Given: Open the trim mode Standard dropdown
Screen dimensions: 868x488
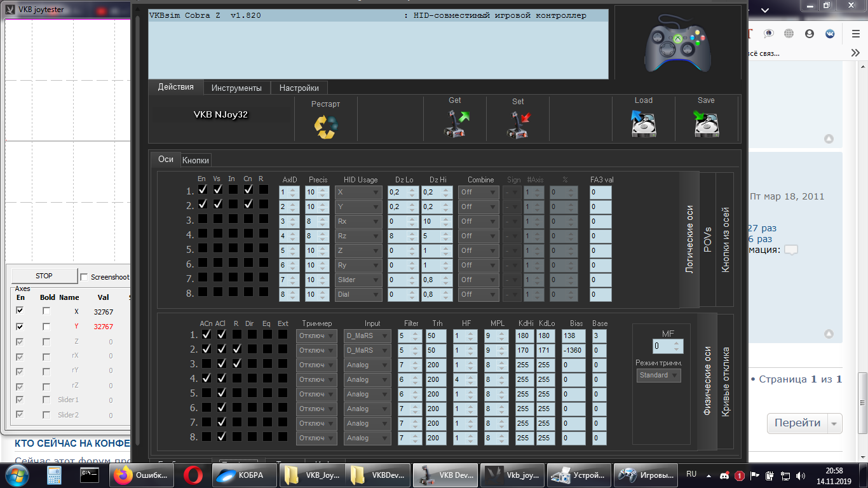Looking at the screenshot, I should point(658,376).
